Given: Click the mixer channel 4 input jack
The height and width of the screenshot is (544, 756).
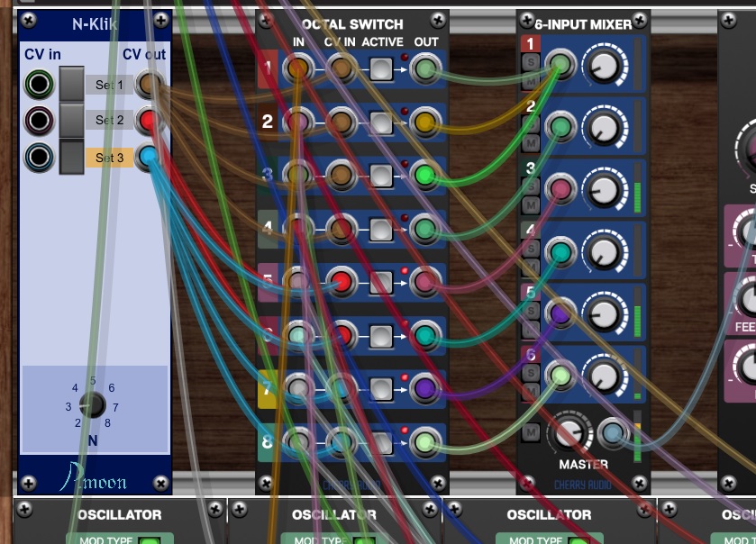Looking at the screenshot, I should click(x=560, y=253).
